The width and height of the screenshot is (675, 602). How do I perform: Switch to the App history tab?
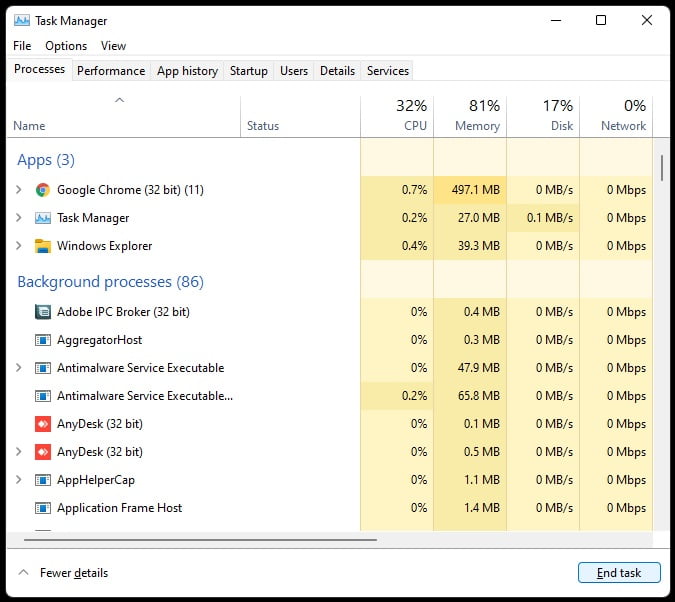(x=187, y=71)
